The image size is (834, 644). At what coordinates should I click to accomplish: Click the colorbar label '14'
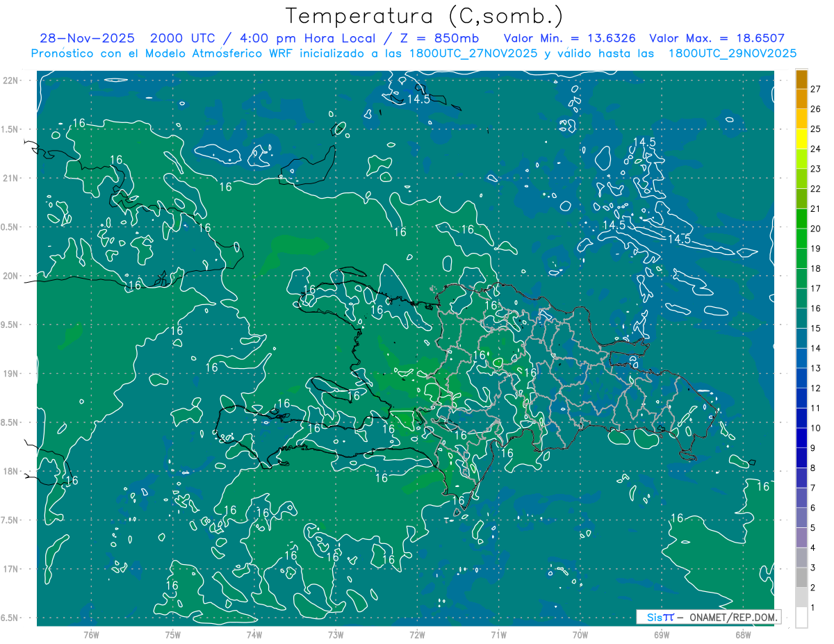(815, 348)
